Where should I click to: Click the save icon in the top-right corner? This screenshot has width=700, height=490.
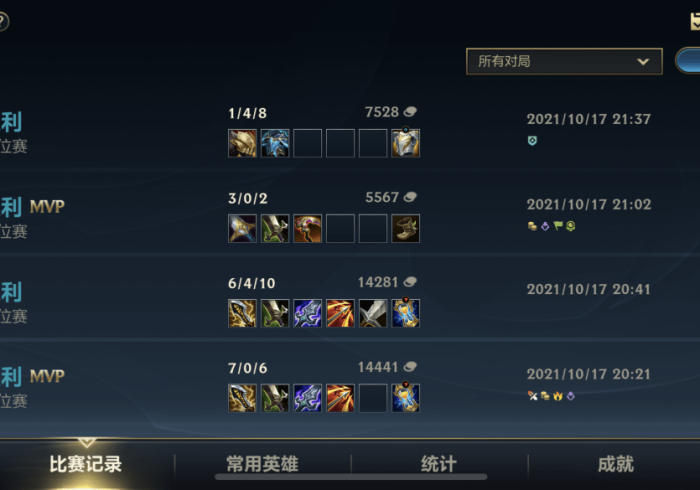click(695, 21)
